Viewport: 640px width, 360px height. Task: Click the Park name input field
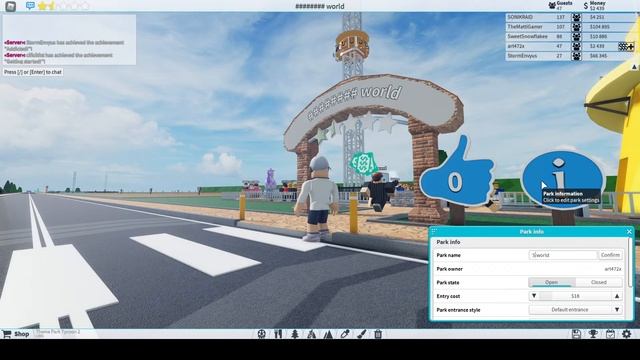click(x=563, y=255)
